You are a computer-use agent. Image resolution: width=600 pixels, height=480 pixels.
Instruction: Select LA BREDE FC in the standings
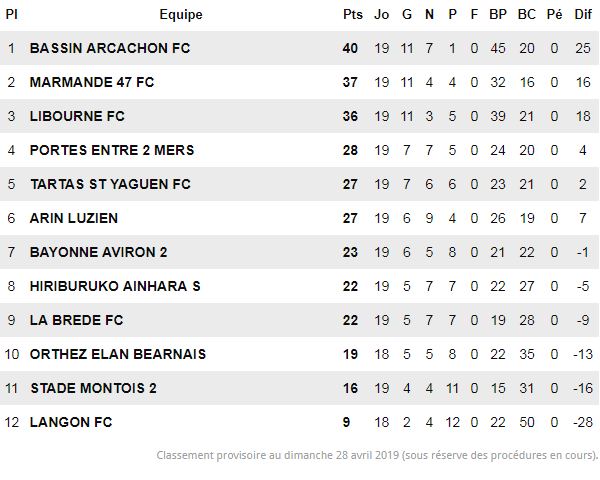pos(77,320)
